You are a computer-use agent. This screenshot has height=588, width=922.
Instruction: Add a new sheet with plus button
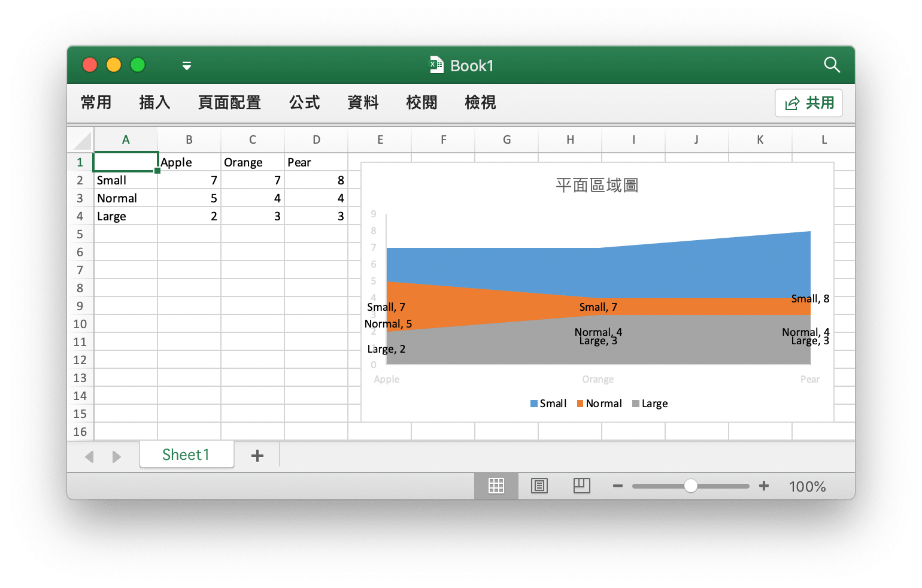pos(257,456)
